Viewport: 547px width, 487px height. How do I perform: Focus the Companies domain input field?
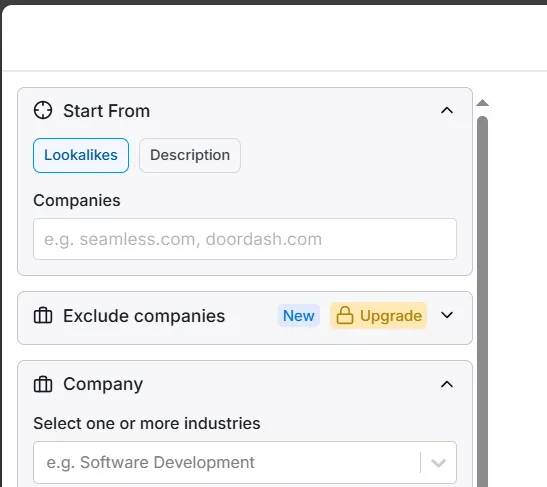pos(245,239)
